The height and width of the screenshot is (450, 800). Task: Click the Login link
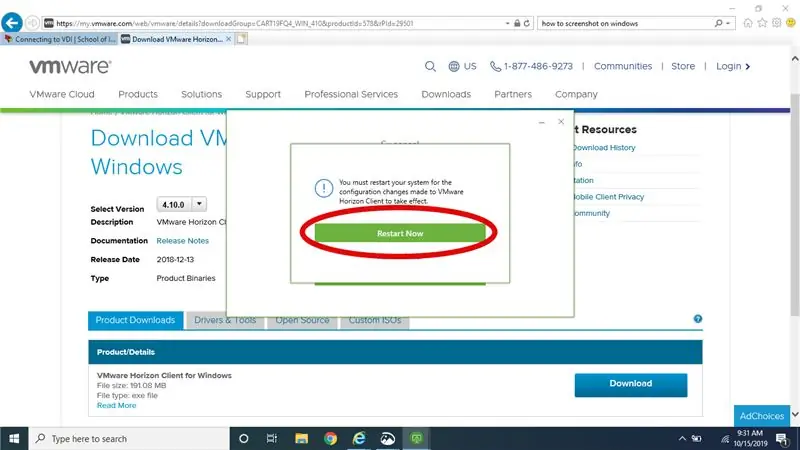(x=733, y=66)
